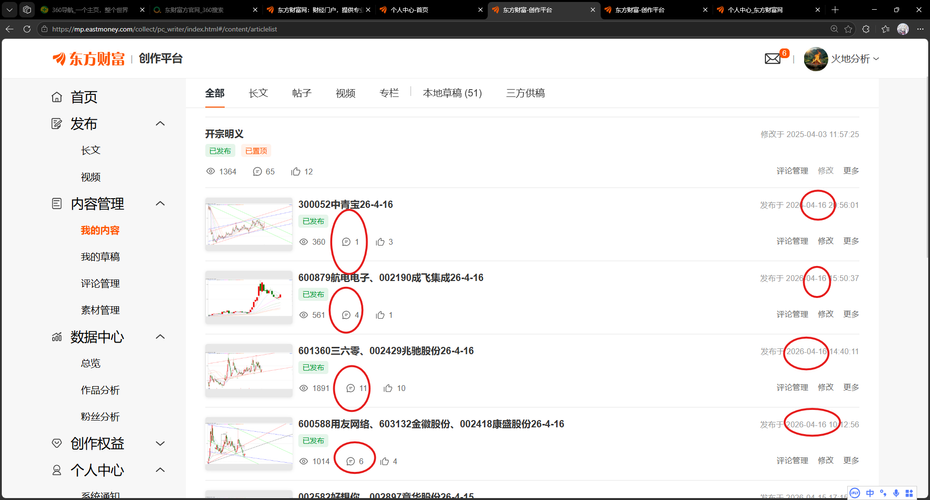This screenshot has height=500, width=930.
Task: Open the 三方供稿 tab
Action: coord(525,93)
